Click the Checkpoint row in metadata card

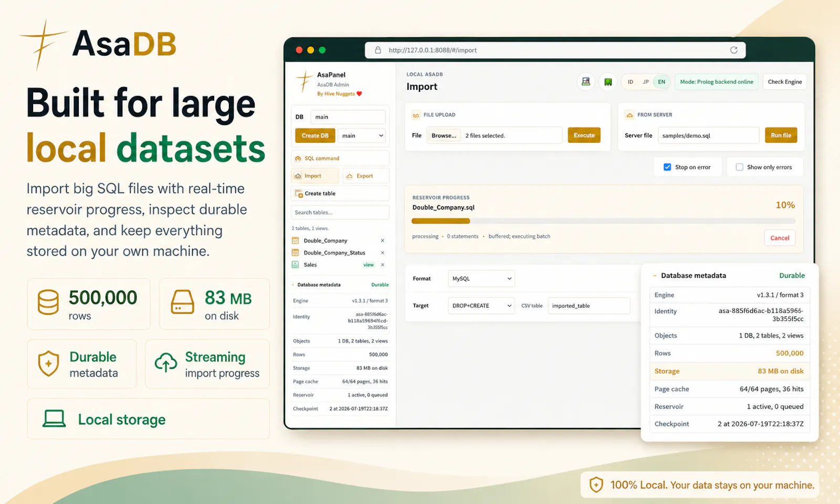729,424
